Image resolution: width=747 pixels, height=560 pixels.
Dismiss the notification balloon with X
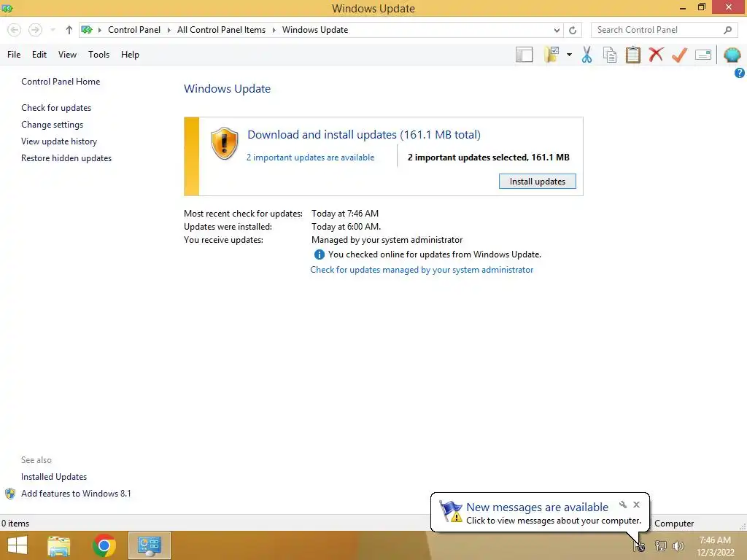[x=636, y=505]
